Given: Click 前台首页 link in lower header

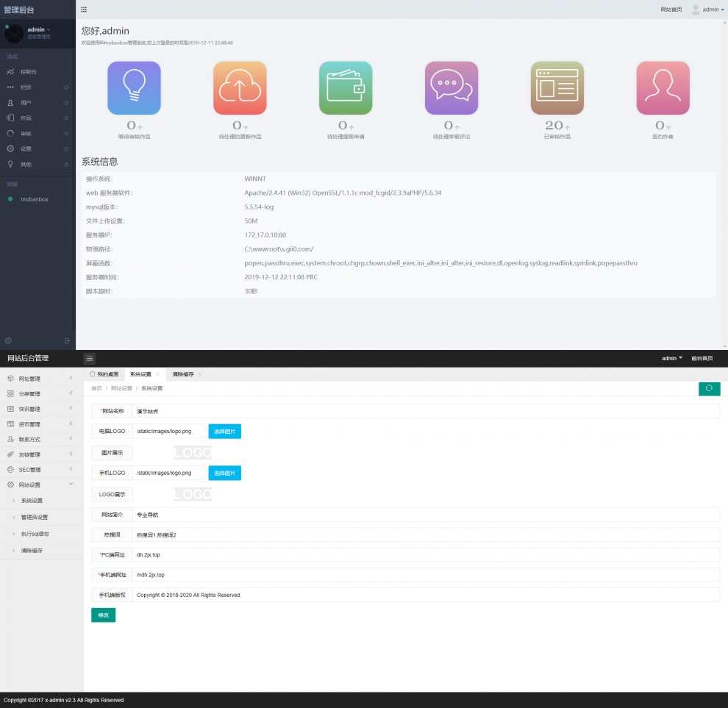Looking at the screenshot, I should 702,358.
